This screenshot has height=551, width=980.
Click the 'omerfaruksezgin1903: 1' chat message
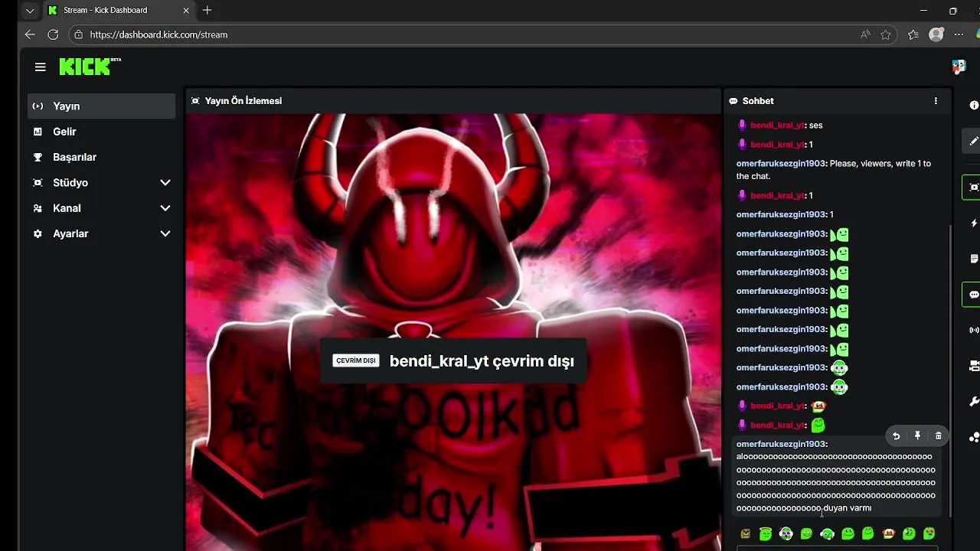click(x=785, y=215)
